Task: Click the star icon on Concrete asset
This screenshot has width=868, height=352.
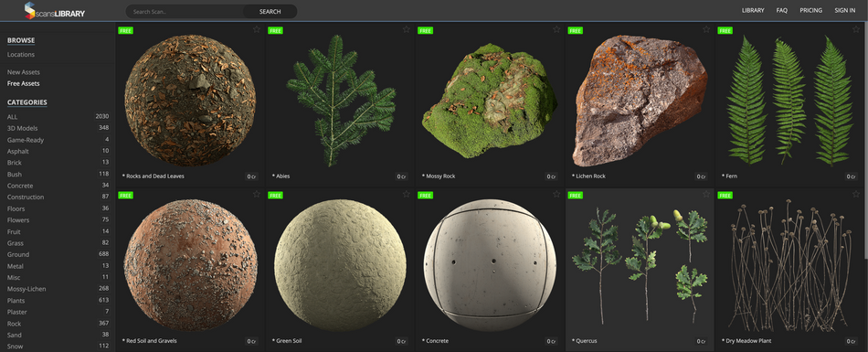Action: [x=556, y=194]
